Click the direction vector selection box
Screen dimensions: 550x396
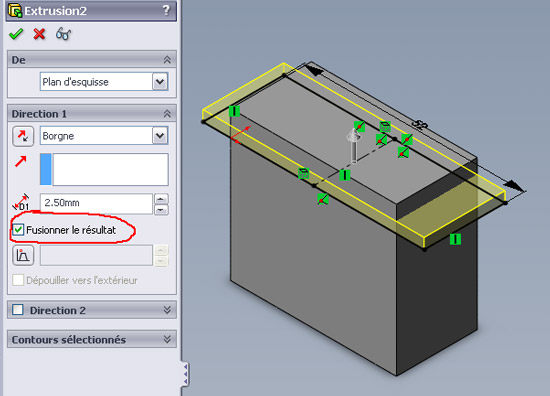coord(104,169)
